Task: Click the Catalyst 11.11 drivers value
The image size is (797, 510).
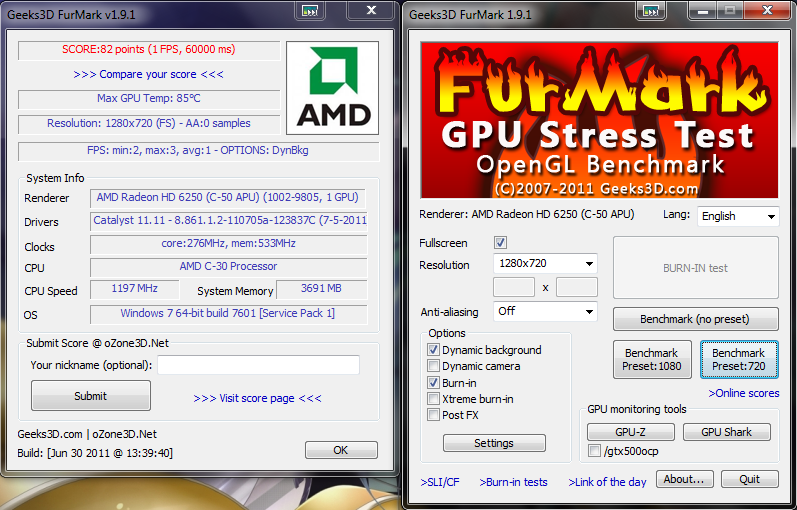Action: [229, 221]
